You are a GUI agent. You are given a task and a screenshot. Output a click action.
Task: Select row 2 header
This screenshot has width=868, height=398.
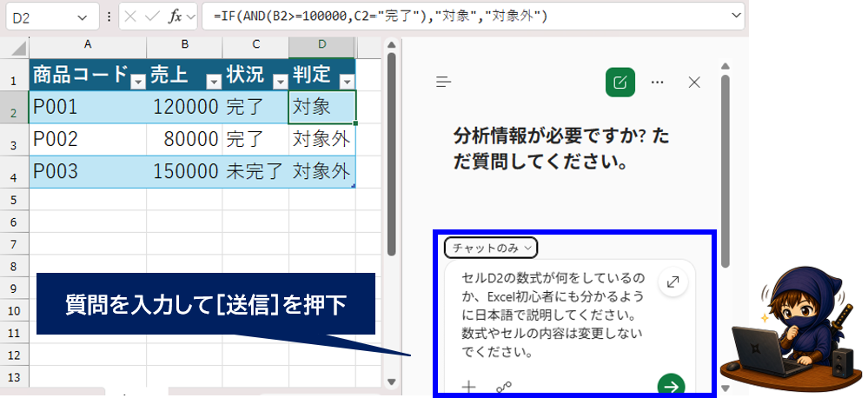(x=15, y=108)
